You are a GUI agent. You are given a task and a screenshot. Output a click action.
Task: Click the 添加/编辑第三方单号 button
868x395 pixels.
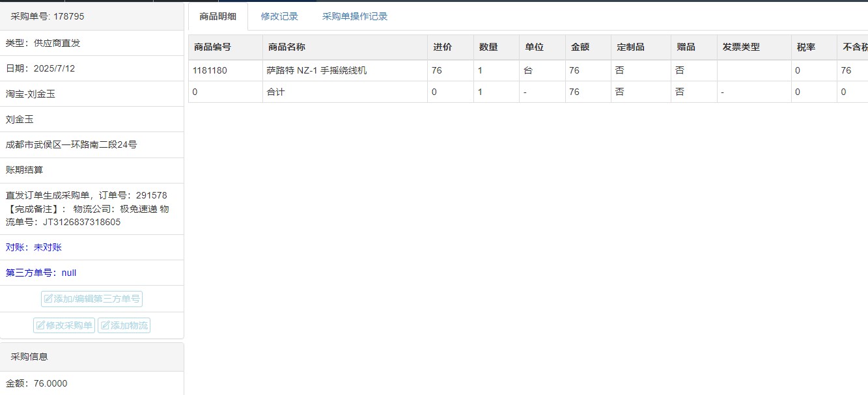(92, 299)
